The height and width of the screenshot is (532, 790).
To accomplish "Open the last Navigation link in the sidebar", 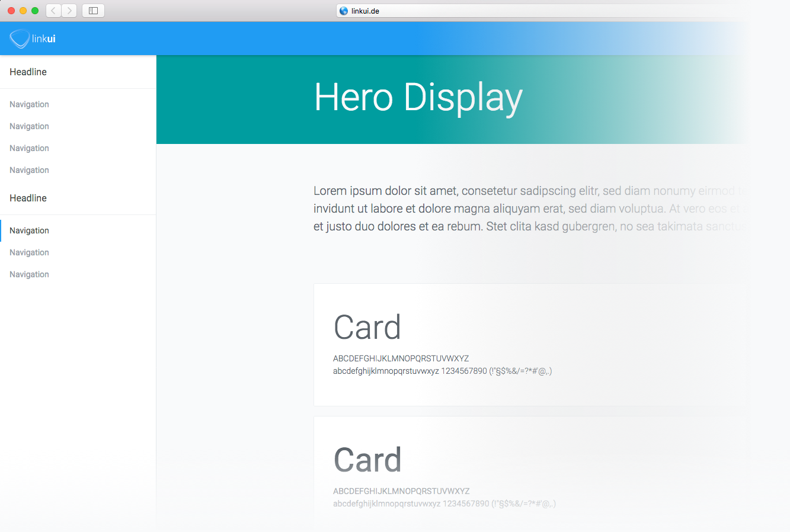I will click(29, 274).
